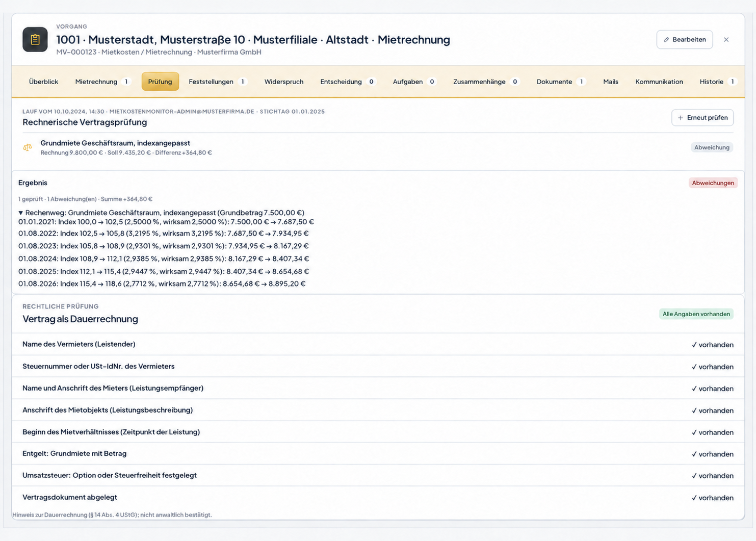Click the red Abweichungen result badge
Image resolution: width=756 pixels, height=541 pixels.
pyautogui.click(x=713, y=183)
